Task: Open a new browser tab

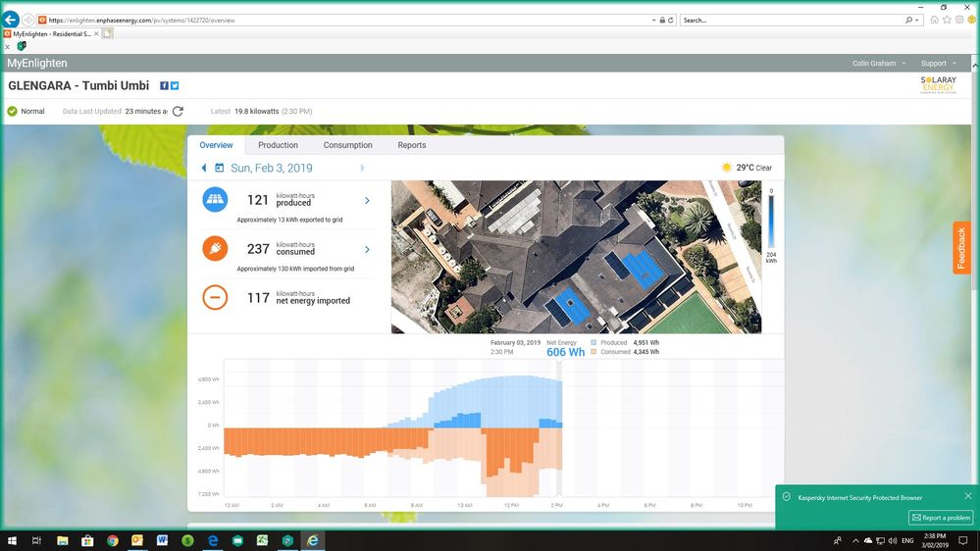Action: tap(108, 33)
